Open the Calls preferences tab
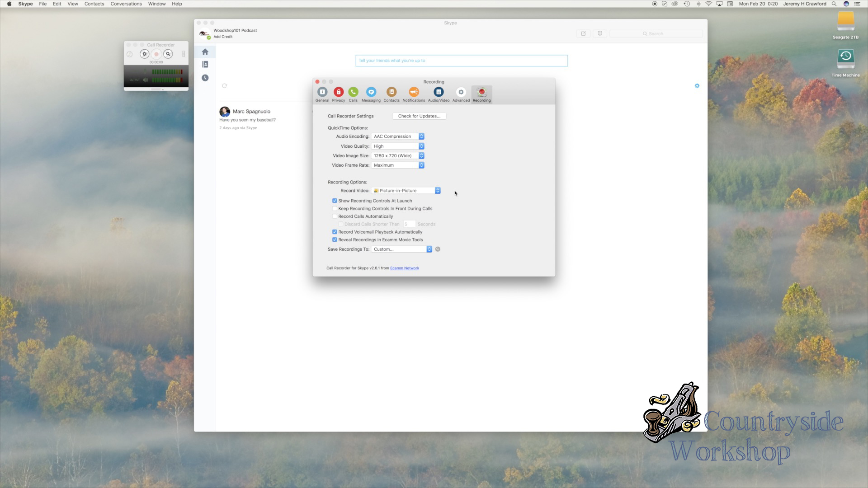 point(353,94)
